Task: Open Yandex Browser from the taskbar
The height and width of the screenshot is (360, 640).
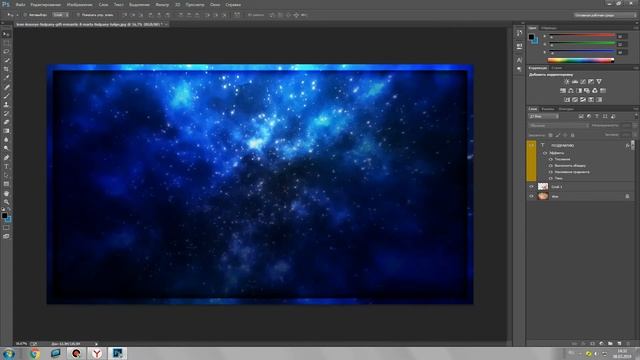Action: [x=97, y=353]
